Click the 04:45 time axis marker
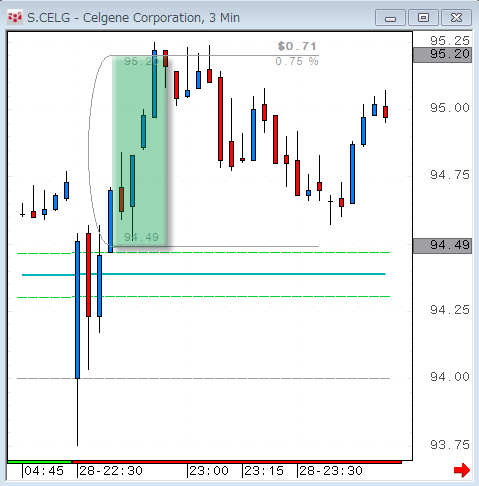The image size is (479, 486). click(43, 471)
